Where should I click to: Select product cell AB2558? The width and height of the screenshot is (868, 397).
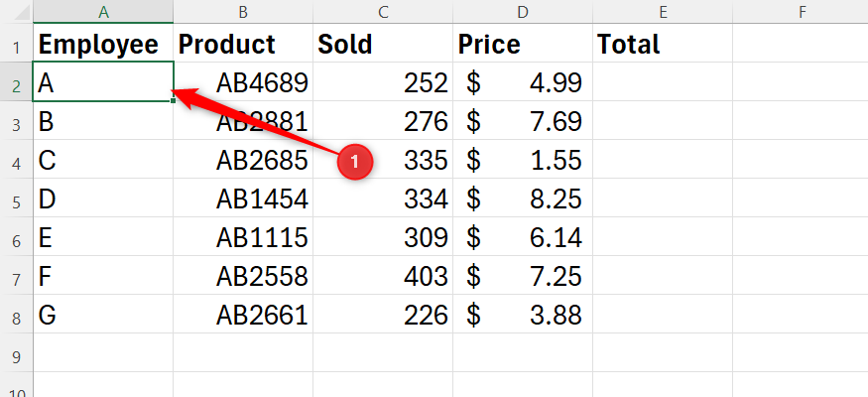tap(243, 276)
